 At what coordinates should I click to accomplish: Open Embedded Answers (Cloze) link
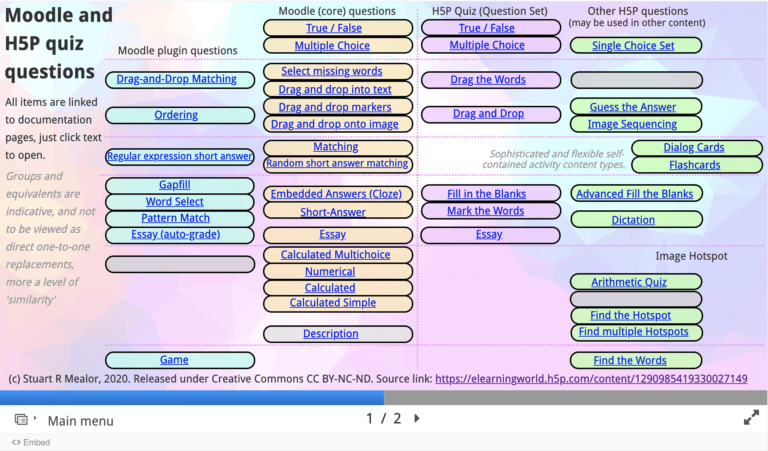(336, 194)
